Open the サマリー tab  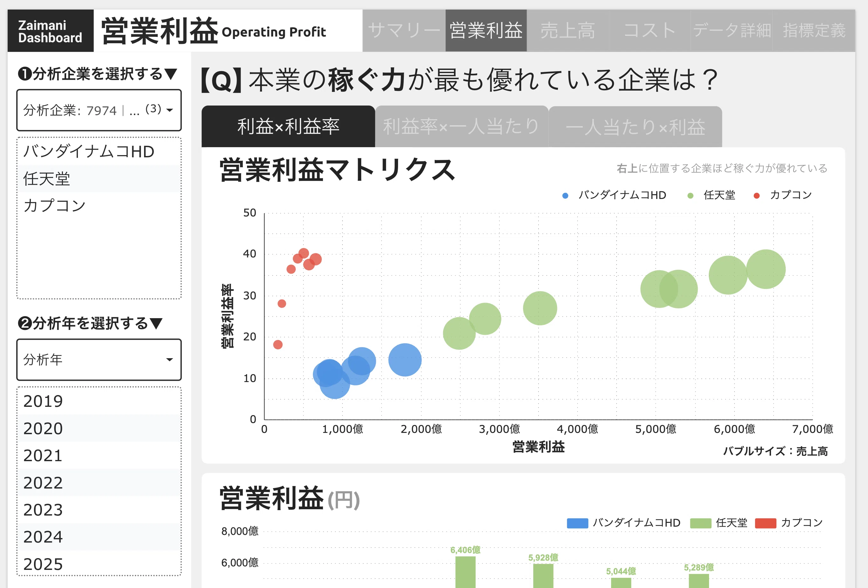tap(404, 31)
